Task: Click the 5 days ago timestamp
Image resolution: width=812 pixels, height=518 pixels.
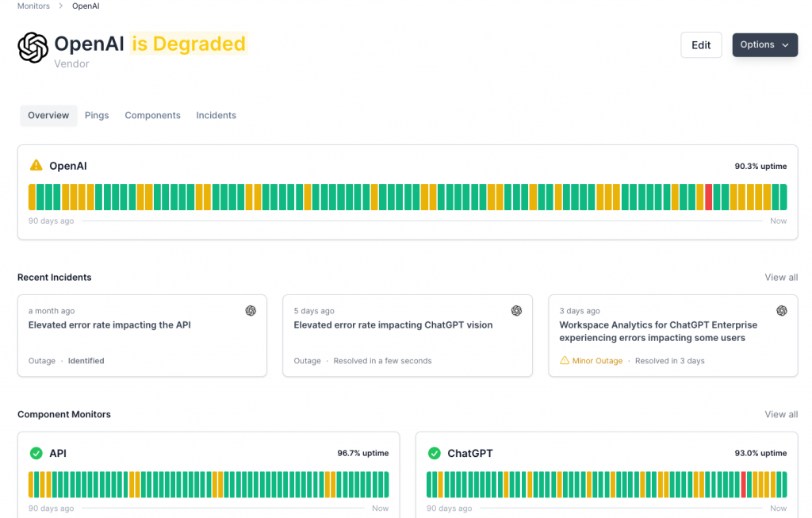Action: pos(314,311)
